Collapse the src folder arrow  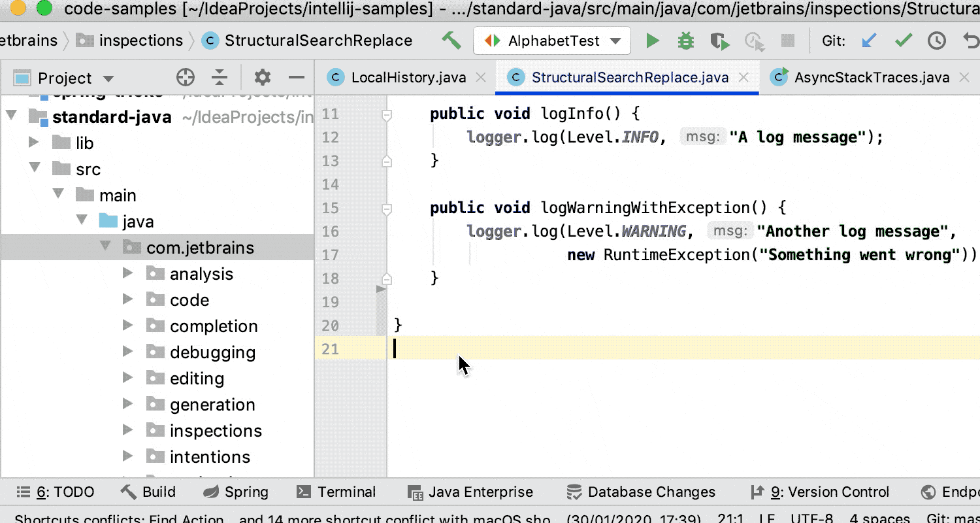click(35, 169)
